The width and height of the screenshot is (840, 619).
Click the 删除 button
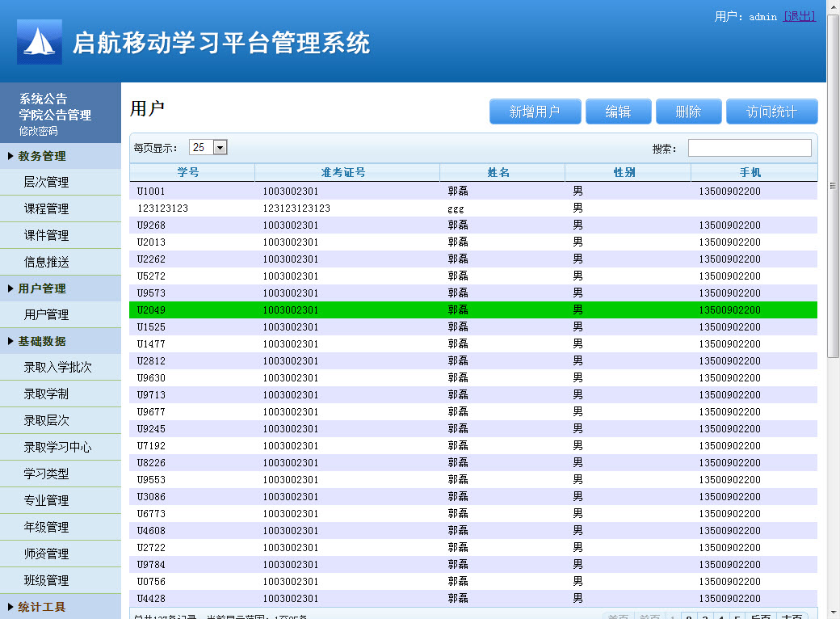[688, 112]
